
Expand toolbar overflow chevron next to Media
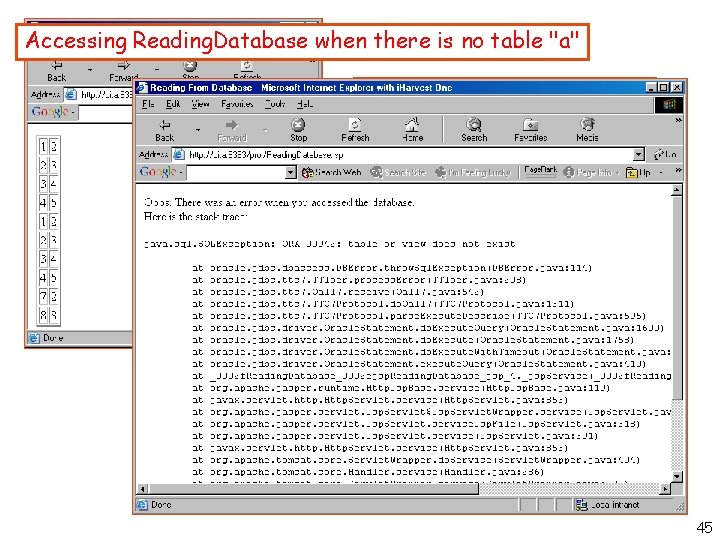tap(678, 120)
